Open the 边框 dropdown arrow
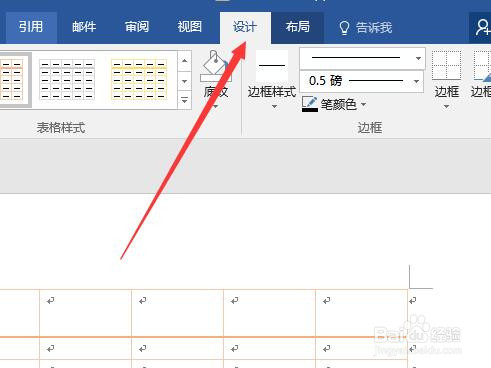 [x=446, y=107]
